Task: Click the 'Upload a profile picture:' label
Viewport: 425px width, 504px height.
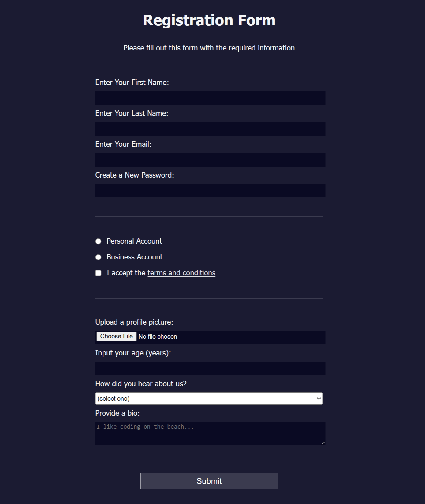Action: 134,322
